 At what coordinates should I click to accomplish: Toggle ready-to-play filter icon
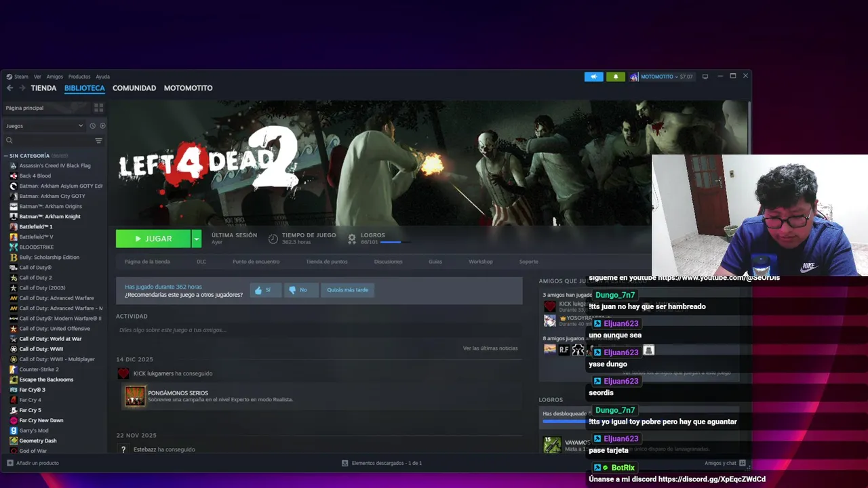pyautogui.click(x=102, y=125)
